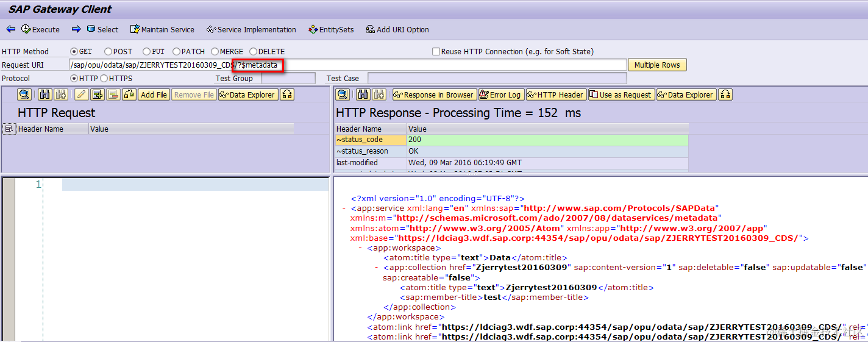The image size is (868, 342).
Task: Click into the Request URI field
Action: (x=347, y=65)
